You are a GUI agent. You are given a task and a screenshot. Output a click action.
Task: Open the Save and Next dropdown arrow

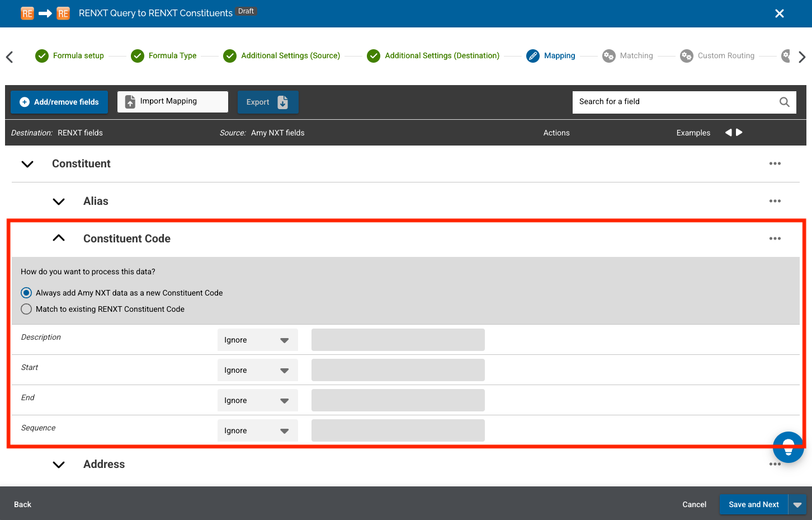(x=797, y=504)
